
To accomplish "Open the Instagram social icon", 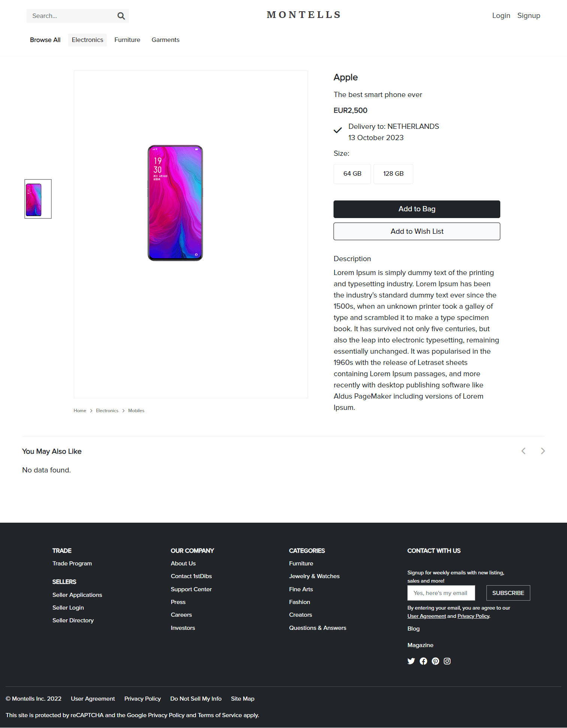I will (447, 661).
